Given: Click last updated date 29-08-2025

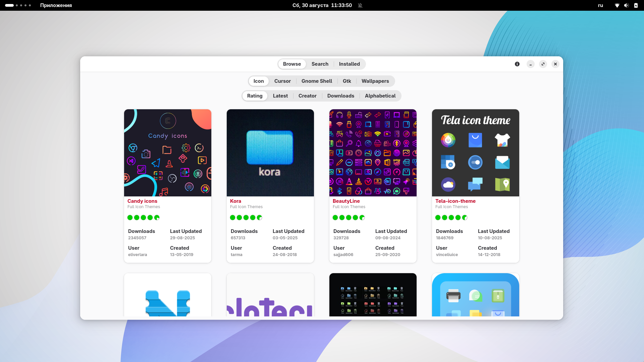Looking at the screenshot, I should (x=182, y=238).
